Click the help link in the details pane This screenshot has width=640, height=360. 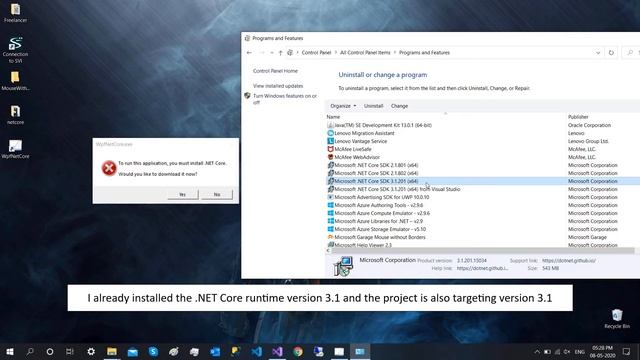click(x=482, y=269)
